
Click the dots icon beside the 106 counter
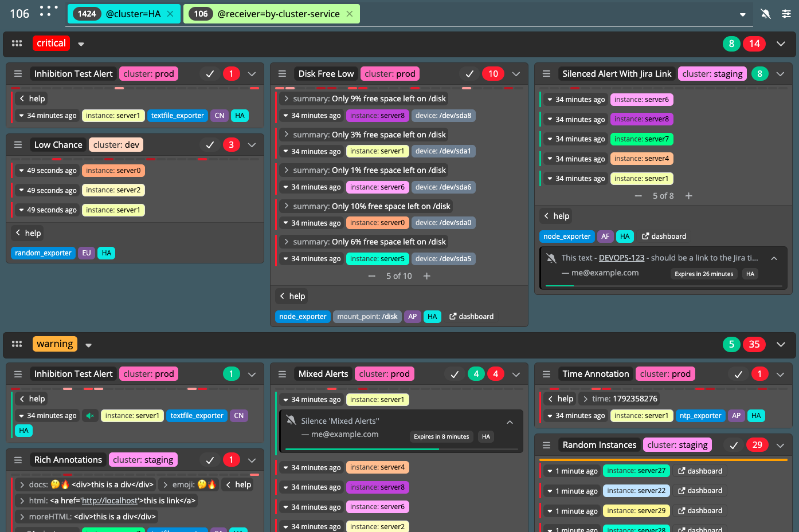(49, 11)
